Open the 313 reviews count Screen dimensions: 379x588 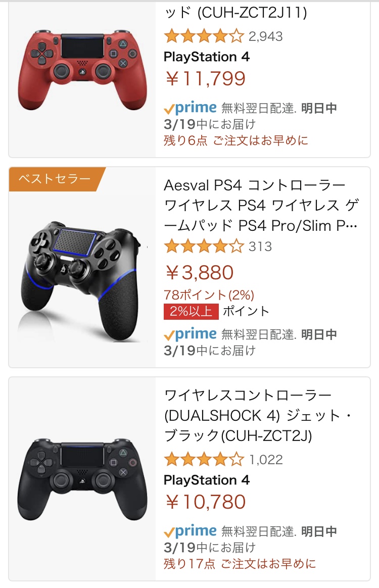tap(260, 247)
